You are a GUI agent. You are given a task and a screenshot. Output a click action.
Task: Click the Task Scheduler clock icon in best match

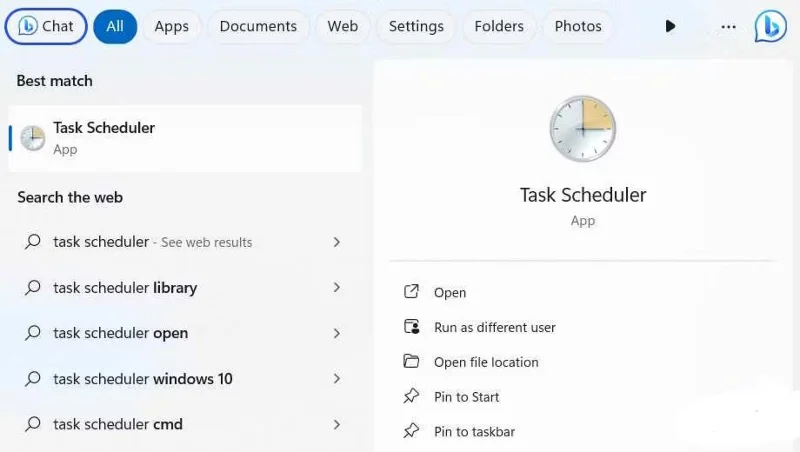pyautogui.click(x=33, y=138)
